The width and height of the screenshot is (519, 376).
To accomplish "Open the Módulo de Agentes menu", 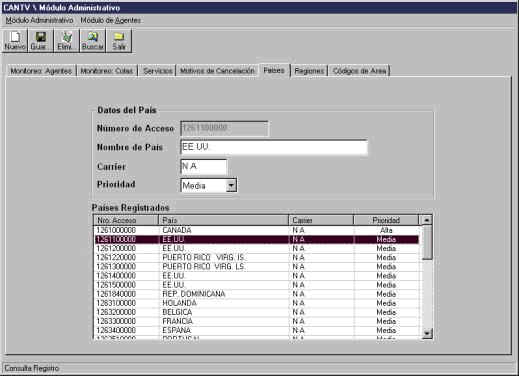I will click(x=110, y=20).
